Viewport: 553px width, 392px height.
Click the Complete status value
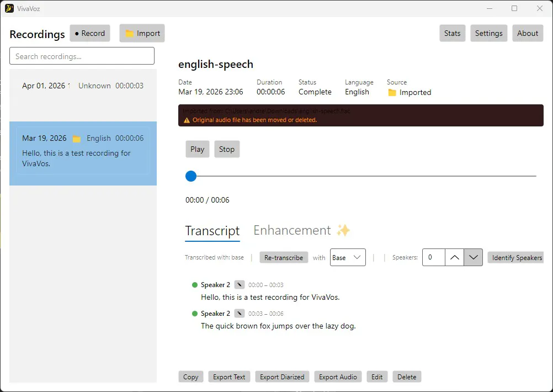click(x=315, y=92)
